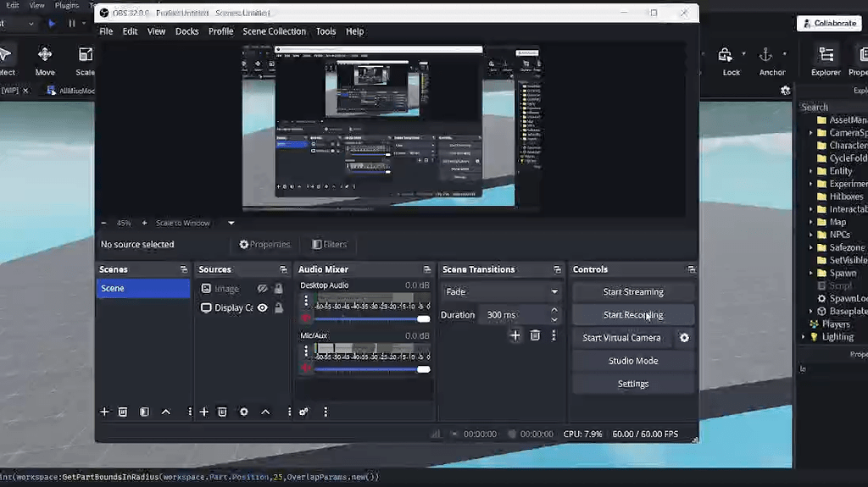Remove selected source with trash icon
The width and height of the screenshot is (868, 487).
click(x=222, y=412)
